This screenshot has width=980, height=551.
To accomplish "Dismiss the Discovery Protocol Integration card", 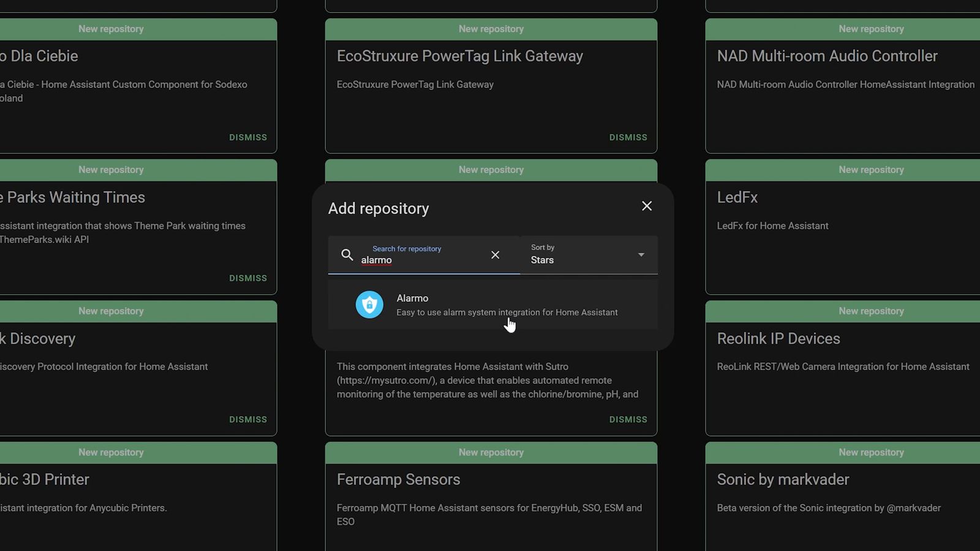I will [247, 419].
